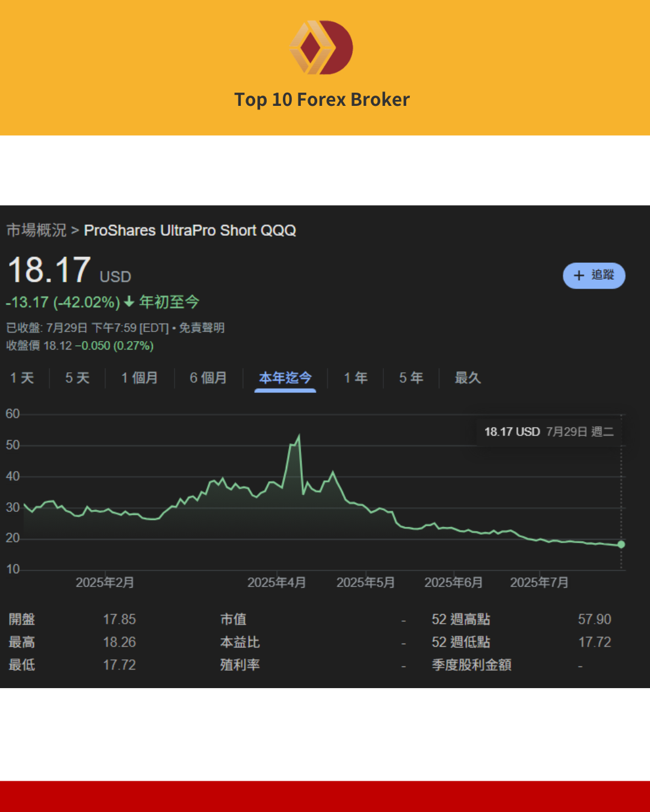Click the 2025年6月 axis label
Screen dimensions: 650x812
coord(454,582)
